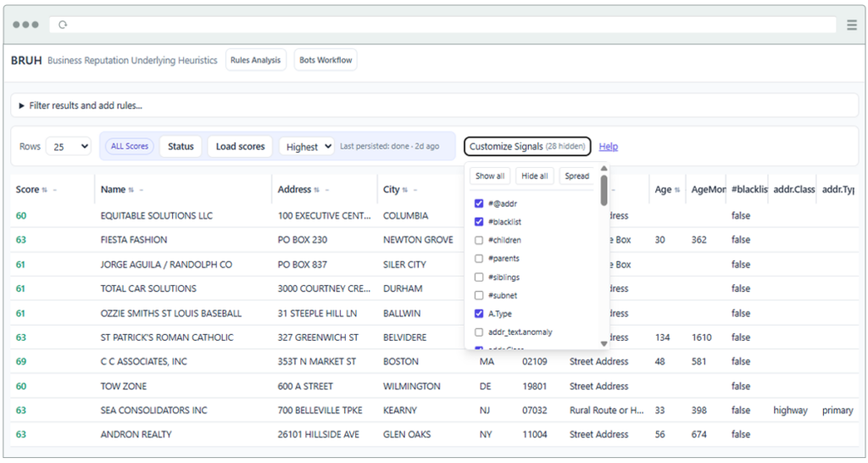
Task: Click city GLEN OAKS cell
Action: tap(407, 434)
